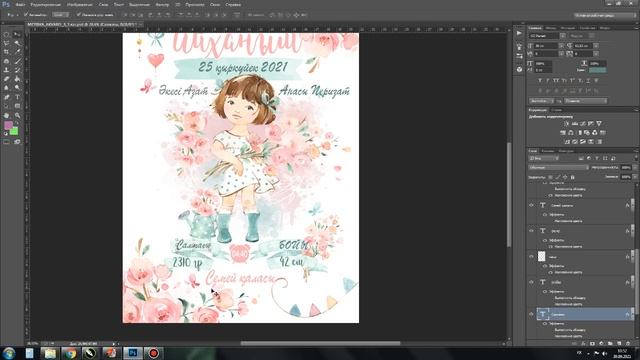Select the Lasso tool

click(7, 43)
